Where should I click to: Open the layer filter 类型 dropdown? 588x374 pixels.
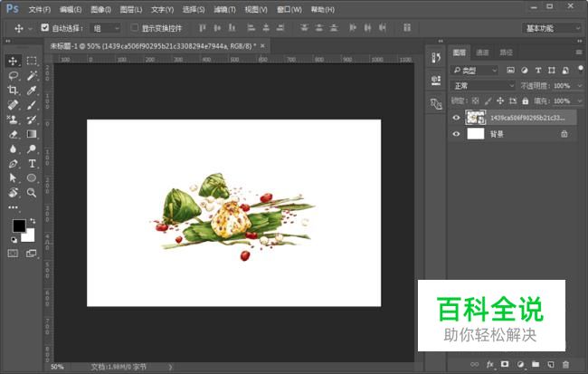point(474,71)
